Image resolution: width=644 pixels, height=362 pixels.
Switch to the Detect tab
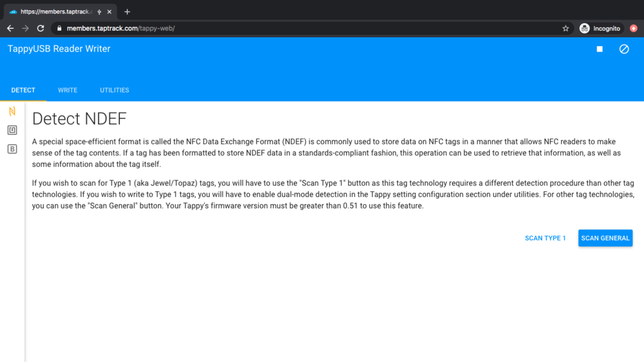[23, 90]
